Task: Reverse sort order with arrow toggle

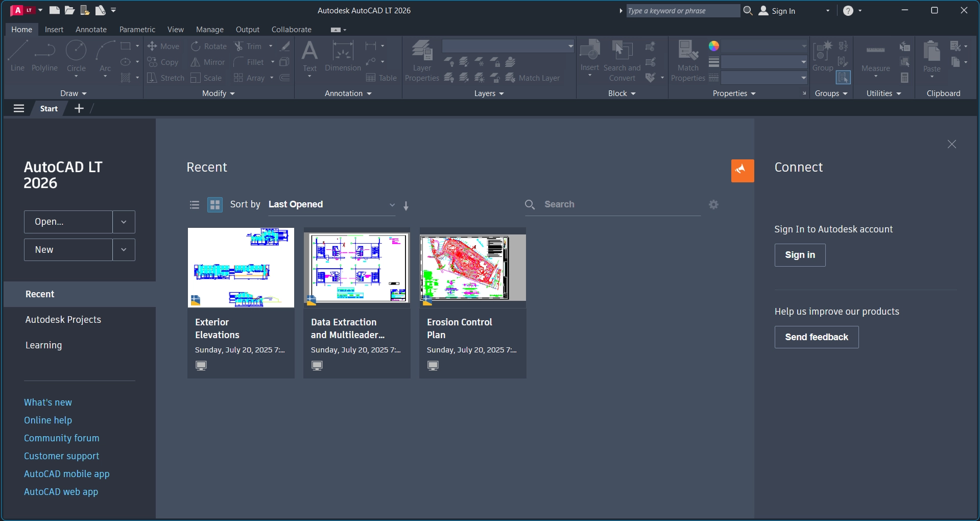Action: (406, 206)
